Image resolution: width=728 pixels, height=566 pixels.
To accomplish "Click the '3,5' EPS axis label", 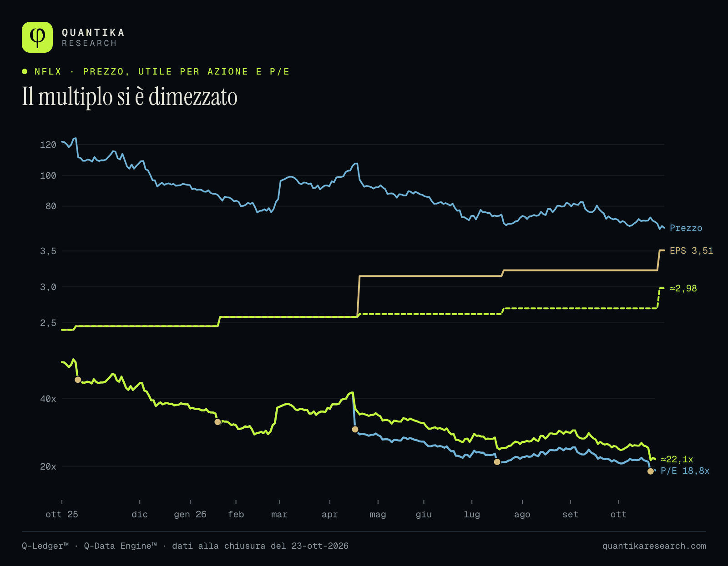I will click(x=48, y=251).
